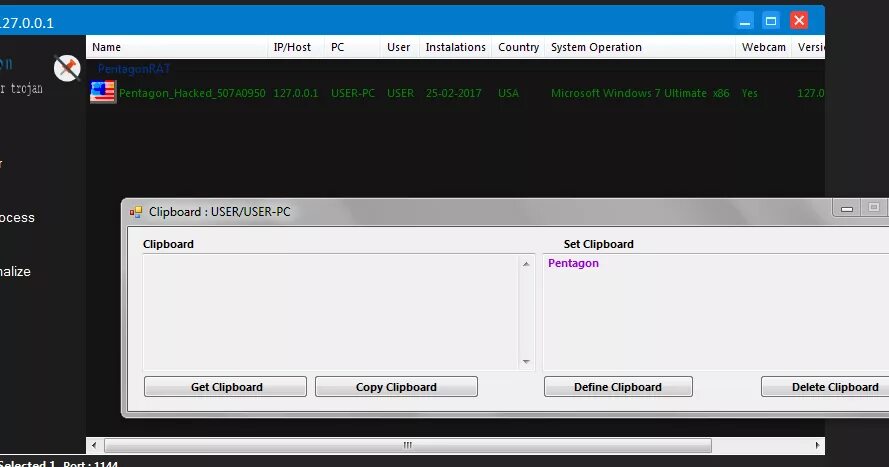Screen dimensions: 889x467
Task: Click the Define Clipboard button
Action: click(618, 387)
